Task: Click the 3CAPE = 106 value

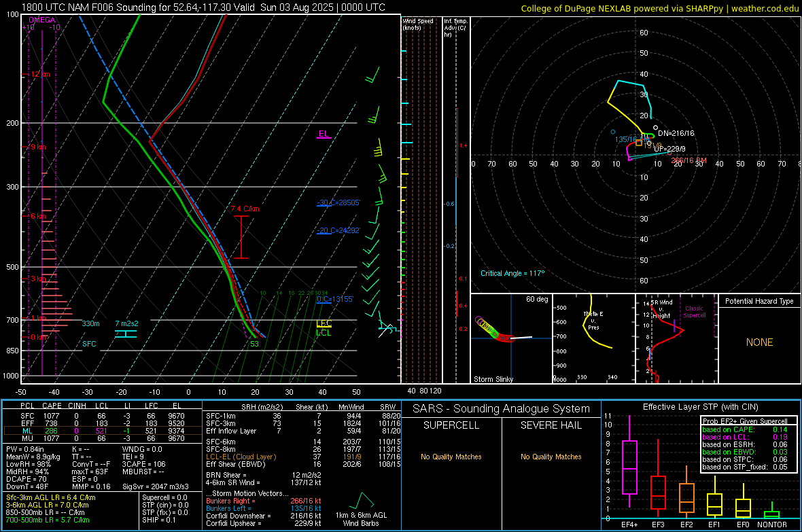Action: pos(143,465)
